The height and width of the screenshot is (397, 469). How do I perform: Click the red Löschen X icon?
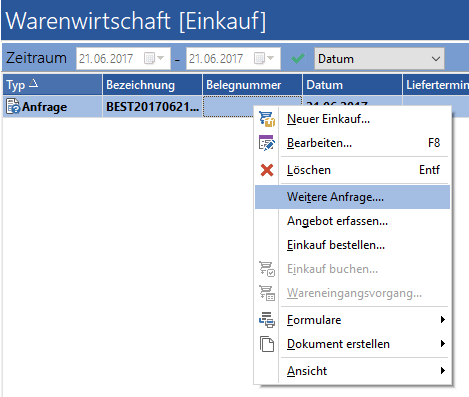pos(267,170)
